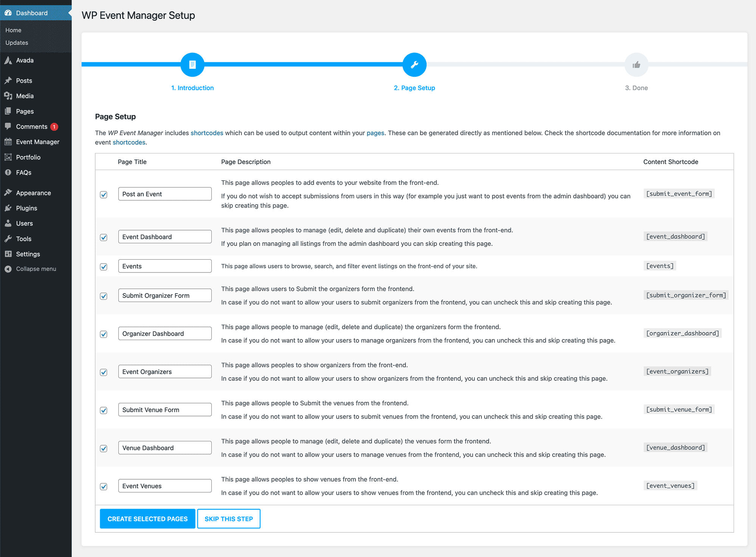Image resolution: width=756 pixels, height=557 pixels.
Task: Click the Done thumbs-up step icon
Action: (637, 65)
